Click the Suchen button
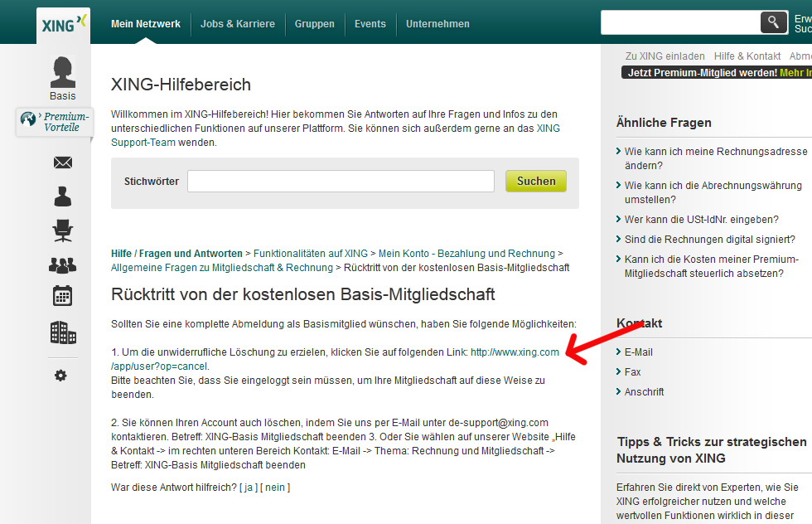Screen dimensions: 812x524 click(x=536, y=182)
